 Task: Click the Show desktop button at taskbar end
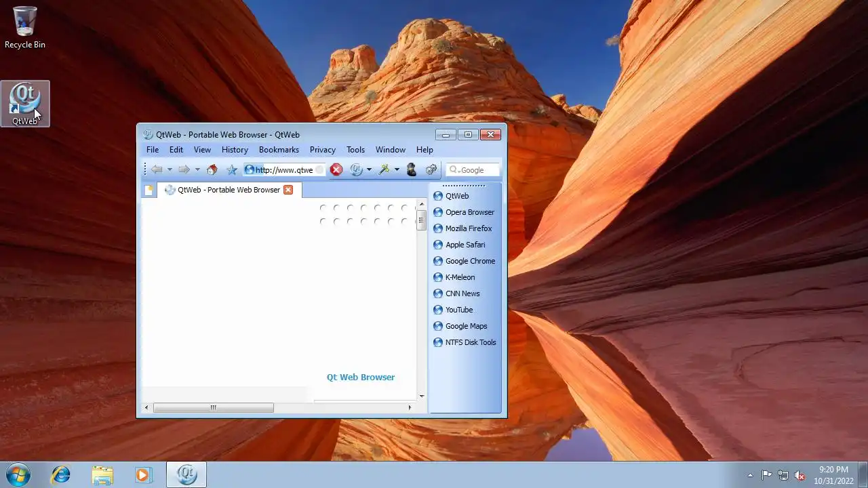coord(863,474)
